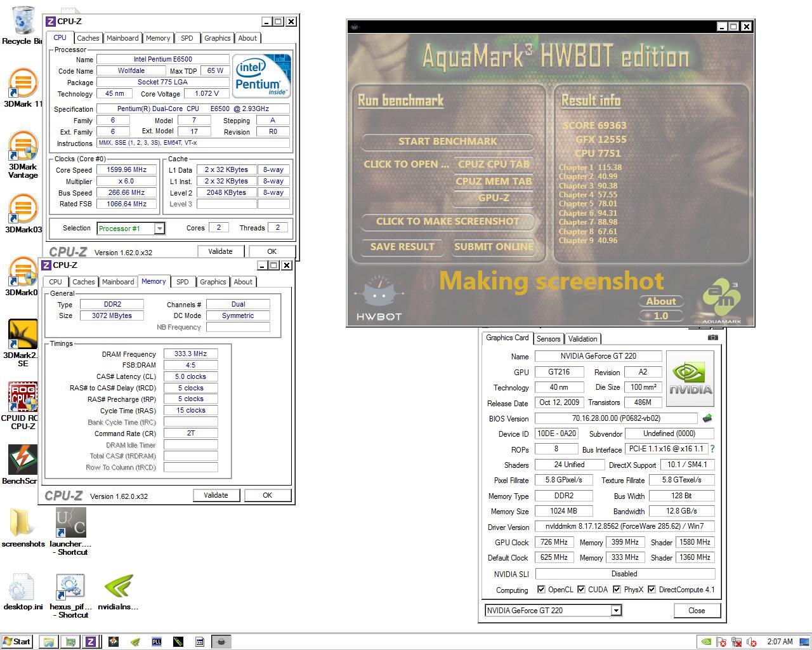Click the SCORE 69363 result text

[594, 126]
